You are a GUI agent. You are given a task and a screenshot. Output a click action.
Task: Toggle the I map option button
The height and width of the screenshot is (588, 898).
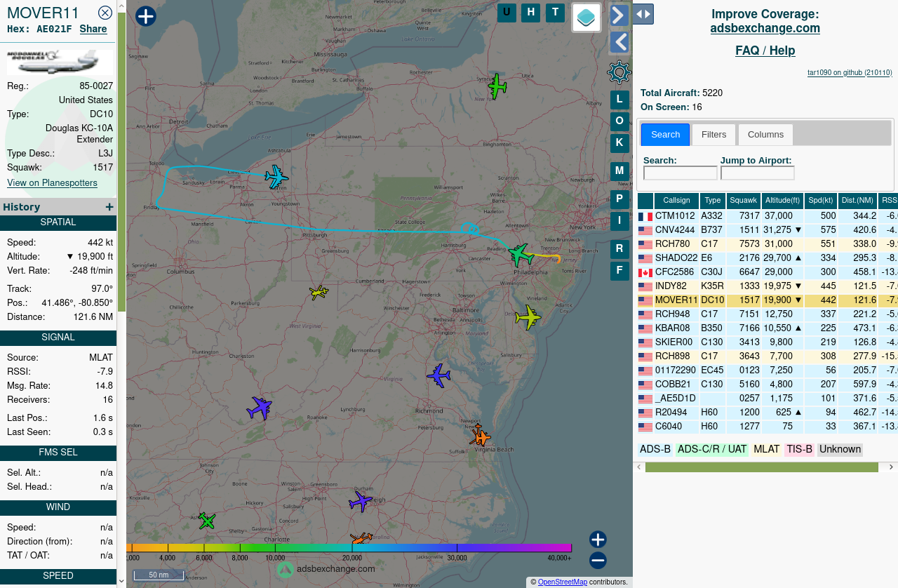pos(619,221)
